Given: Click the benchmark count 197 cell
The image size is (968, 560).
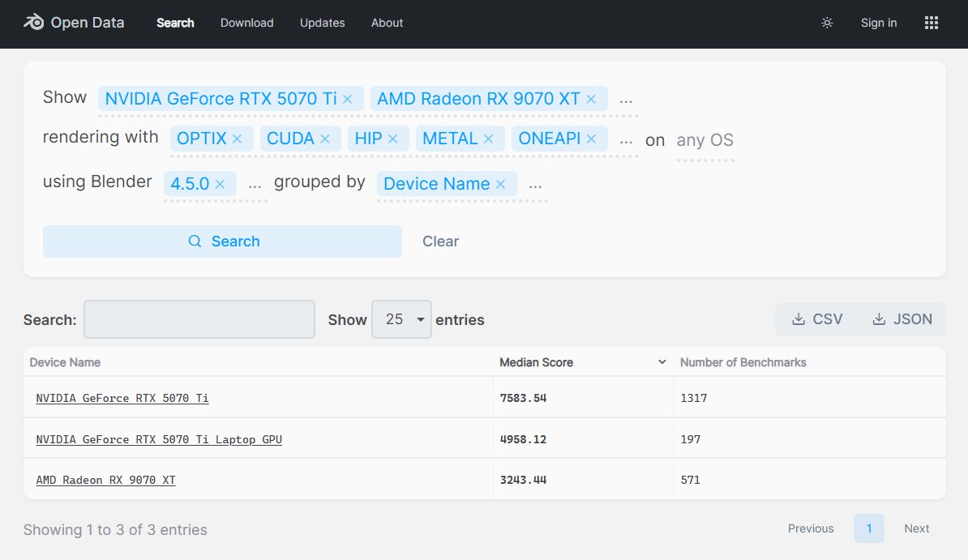Looking at the screenshot, I should pos(691,439).
